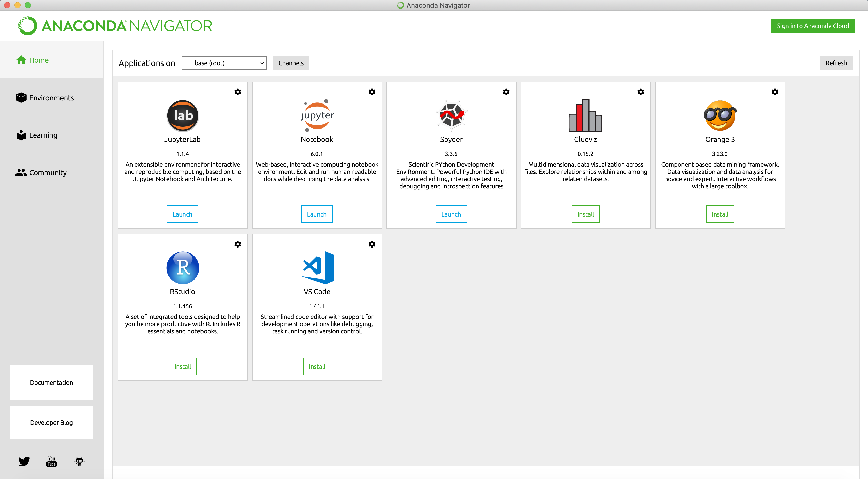This screenshot has height=479, width=868.
Task: Open VS Code settings gear menu
Action: 372,244
